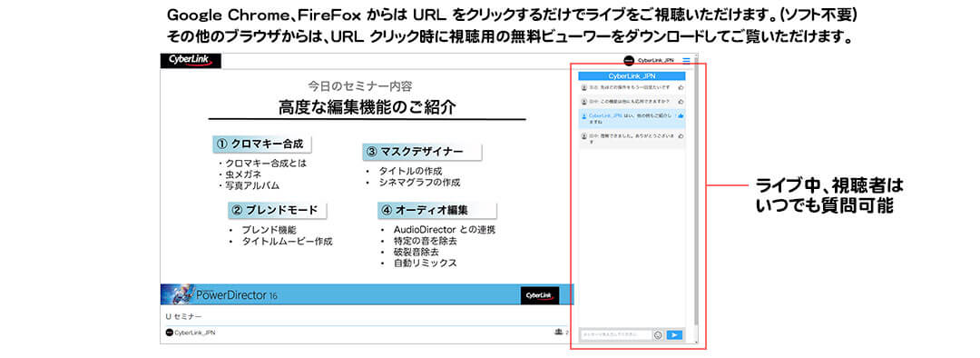Click the ④ オーディオ編集 label
The height and width of the screenshot is (358, 980).
click(x=436, y=210)
